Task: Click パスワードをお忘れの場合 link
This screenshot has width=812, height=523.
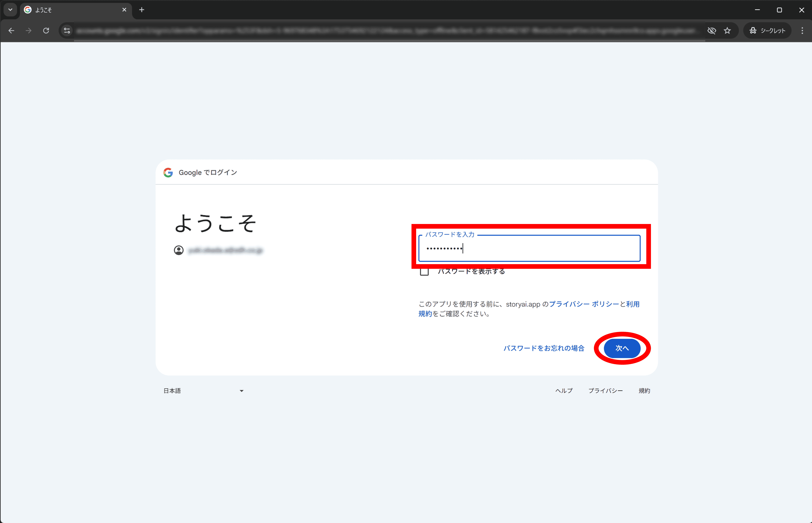Action: (x=544, y=348)
